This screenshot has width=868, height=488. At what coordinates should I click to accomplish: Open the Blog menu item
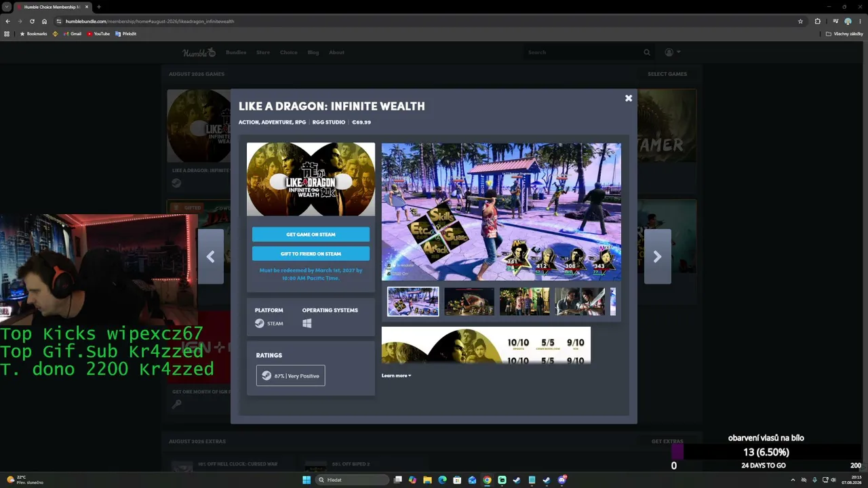click(313, 52)
